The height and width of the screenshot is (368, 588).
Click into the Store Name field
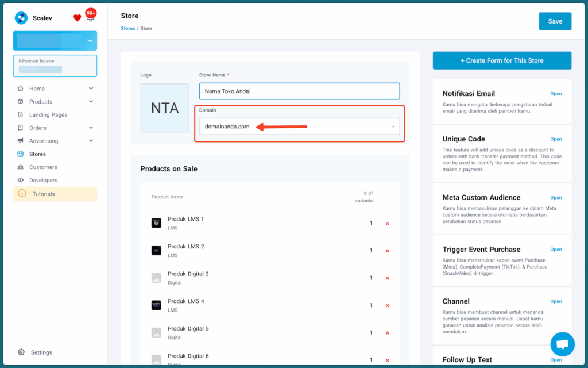(x=299, y=91)
